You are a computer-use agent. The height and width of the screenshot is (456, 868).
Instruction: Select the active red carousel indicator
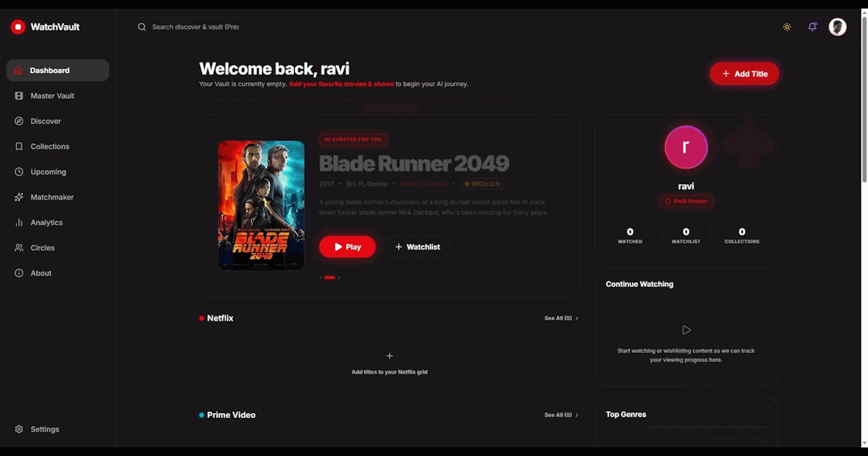[330, 277]
